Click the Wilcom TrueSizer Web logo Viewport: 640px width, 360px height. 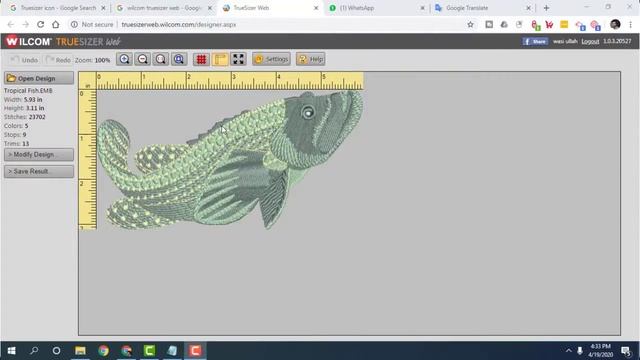pos(63,41)
